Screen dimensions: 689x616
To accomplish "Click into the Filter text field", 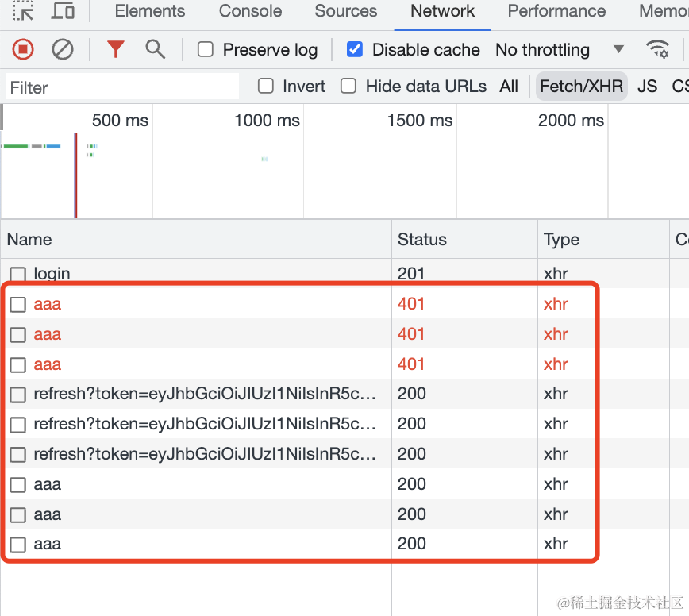I will point(122,87).
